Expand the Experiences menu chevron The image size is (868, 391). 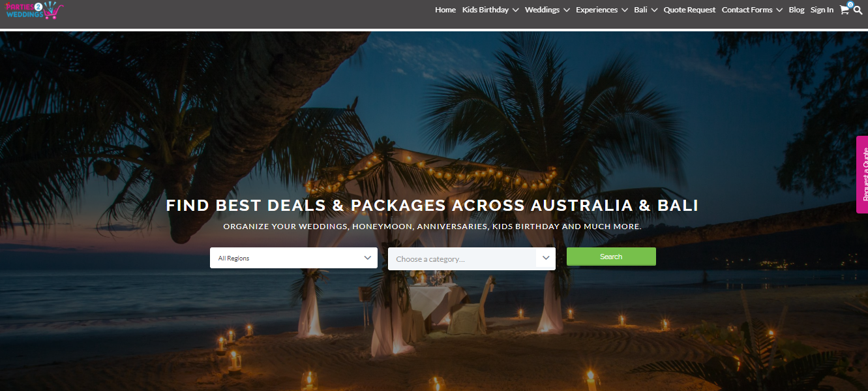(624, 10)
